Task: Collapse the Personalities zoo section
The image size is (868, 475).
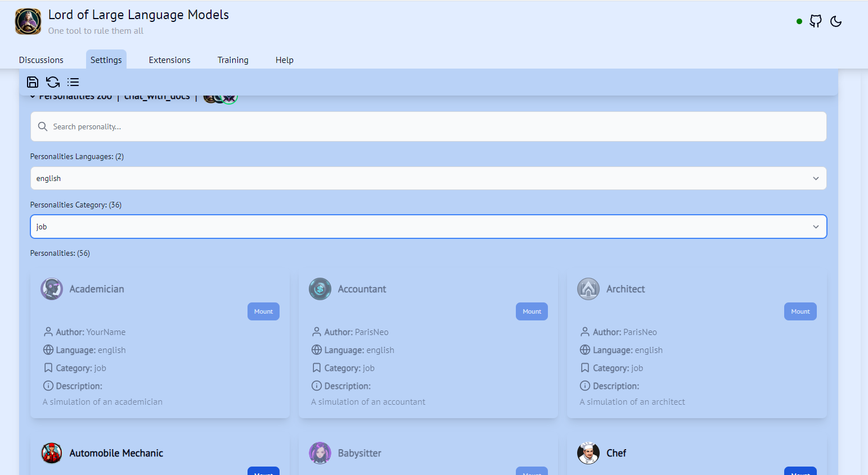Action: click(34, 96)
